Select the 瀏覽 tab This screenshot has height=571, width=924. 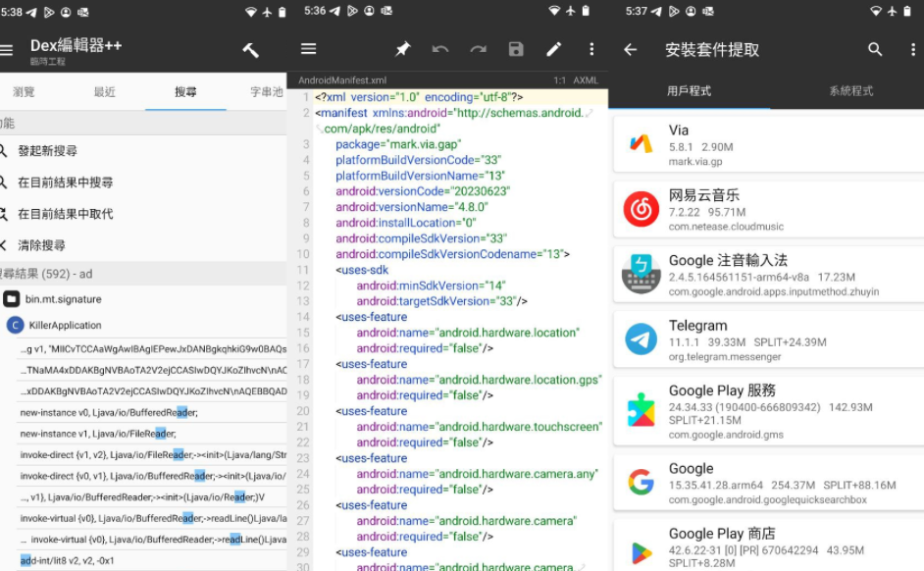tap(25, 92)
